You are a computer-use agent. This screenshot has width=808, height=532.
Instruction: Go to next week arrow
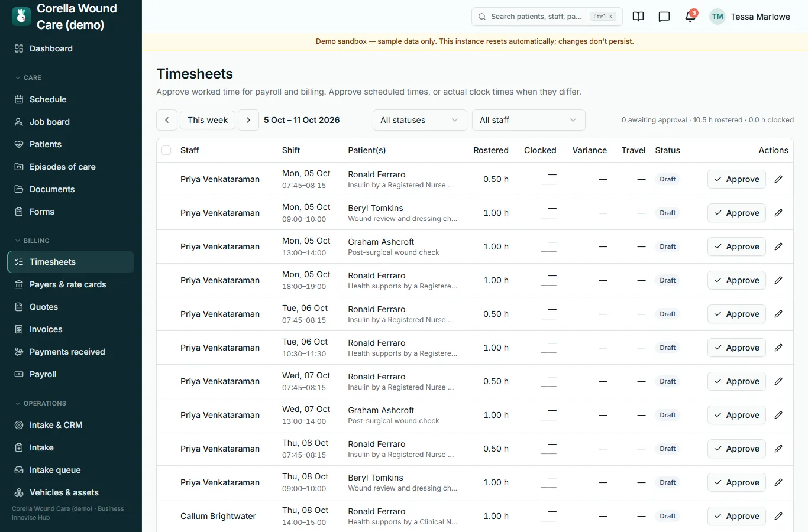(x=248, y=120)
